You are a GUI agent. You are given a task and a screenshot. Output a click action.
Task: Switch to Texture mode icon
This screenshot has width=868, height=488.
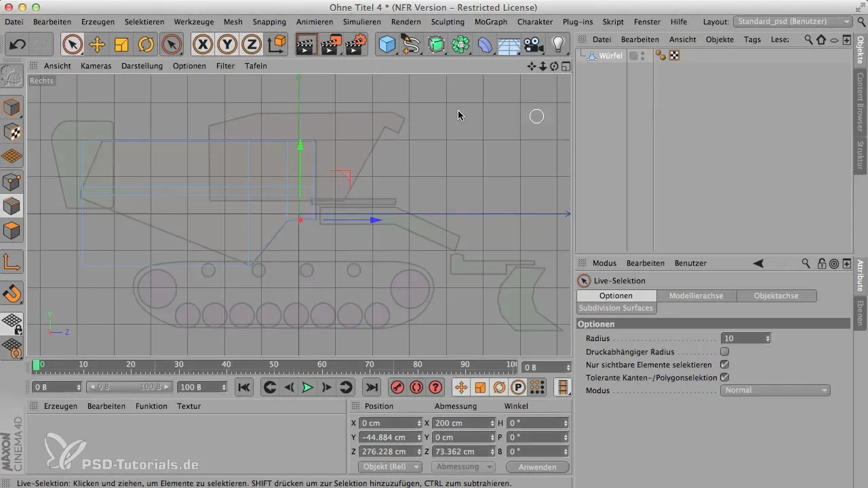12,132
